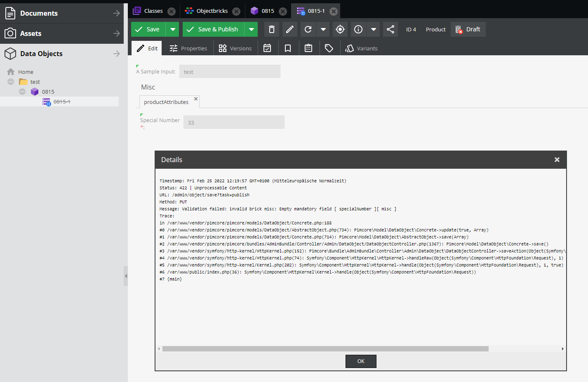
Task: Expand the Save & Publish dropdown arrow
Action: click(x=251, y=29)
